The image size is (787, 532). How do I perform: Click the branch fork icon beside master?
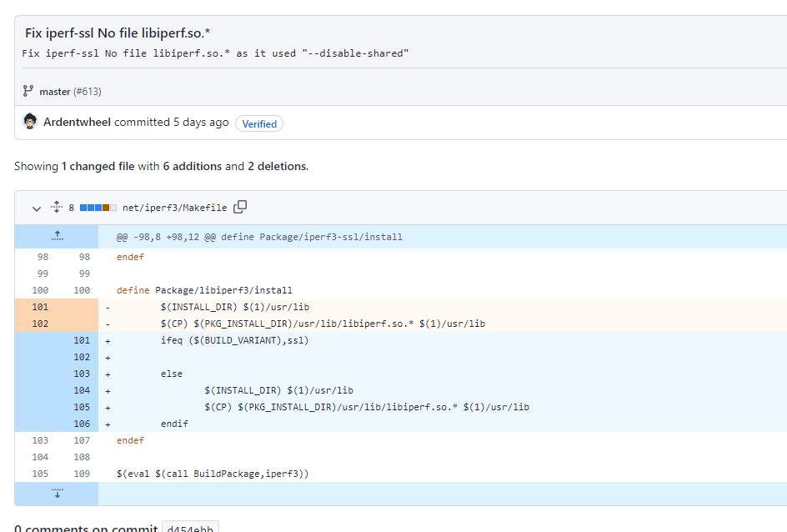point(28,91)
